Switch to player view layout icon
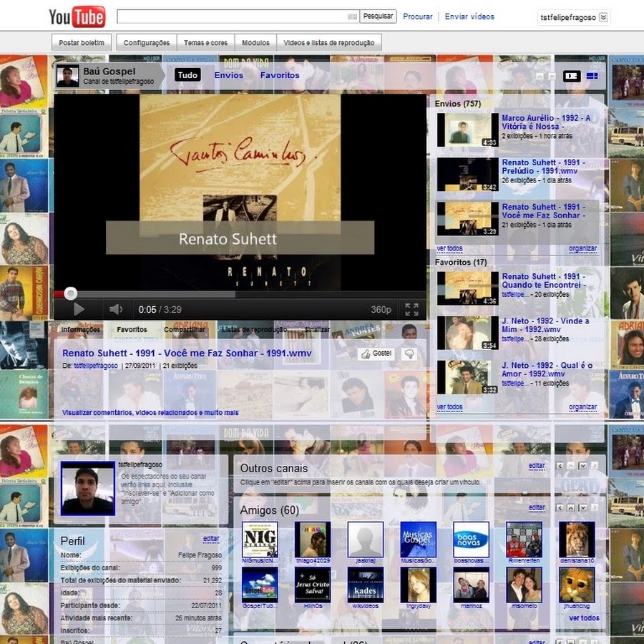The image size is (644, 644). tap(571, 76)
